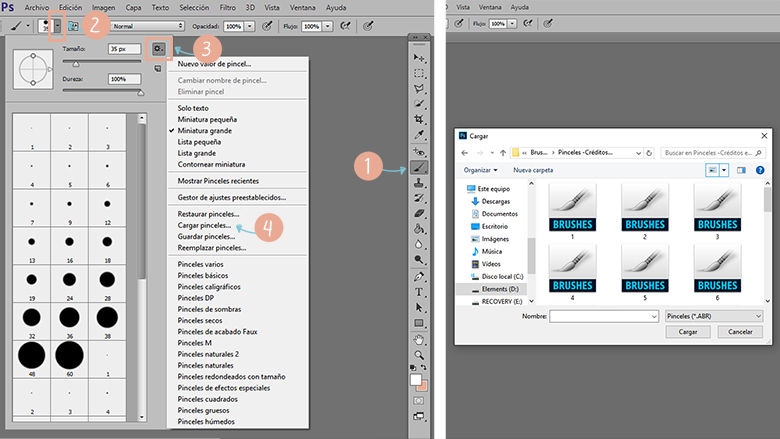
Task: Select the Rectangle shape tool
Action: point(419,323)
